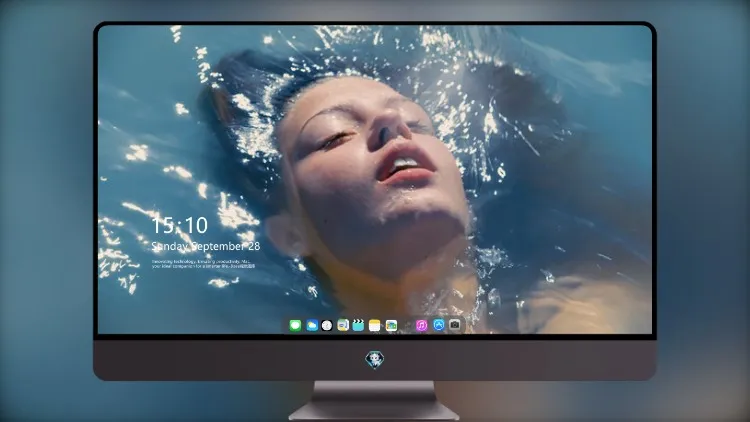Open the Maps app icon
This screenshot has height=422, width=750.
click(x=343, y=325)
